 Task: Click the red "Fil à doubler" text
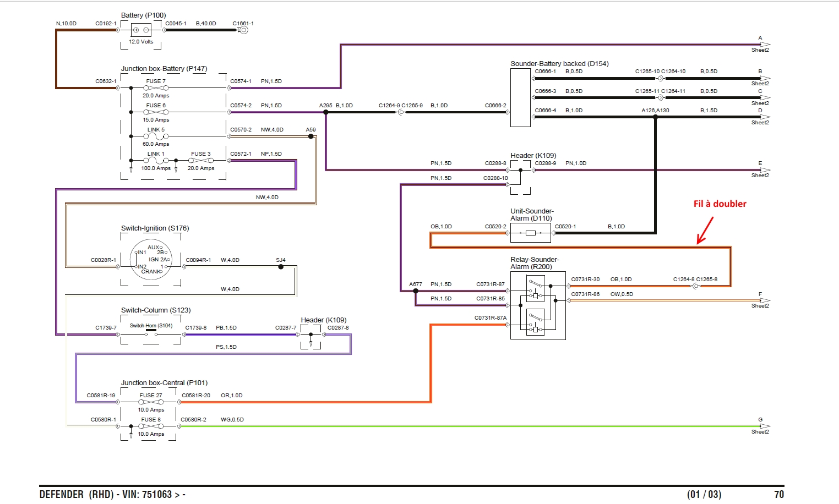coord(720,204)
